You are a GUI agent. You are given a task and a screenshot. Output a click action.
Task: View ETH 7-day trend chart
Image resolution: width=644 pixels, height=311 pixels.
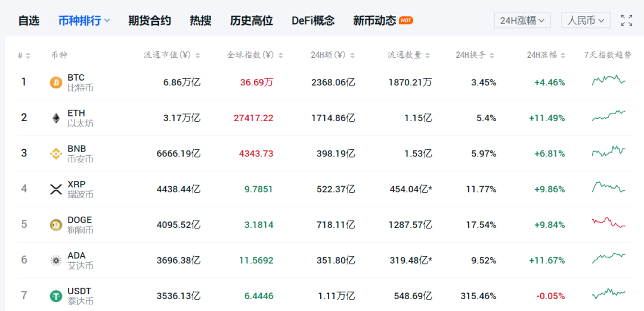pyautogui.click(x=609, y=116)
